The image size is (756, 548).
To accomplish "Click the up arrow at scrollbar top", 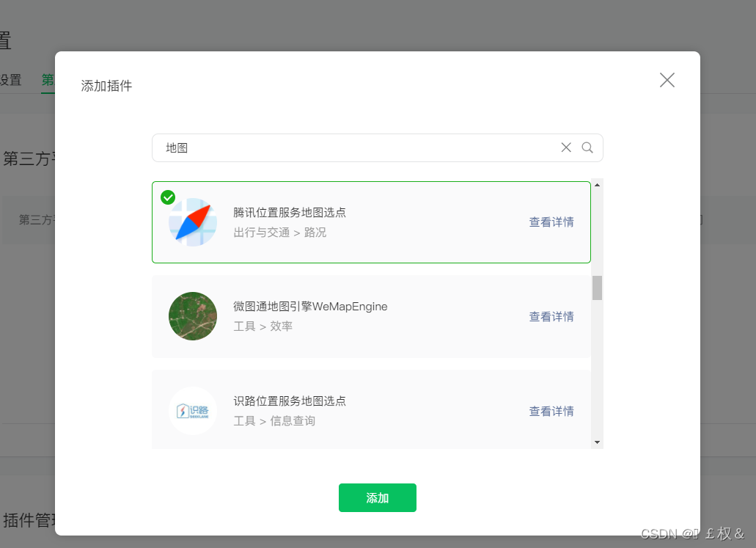I will click(597, 185).
